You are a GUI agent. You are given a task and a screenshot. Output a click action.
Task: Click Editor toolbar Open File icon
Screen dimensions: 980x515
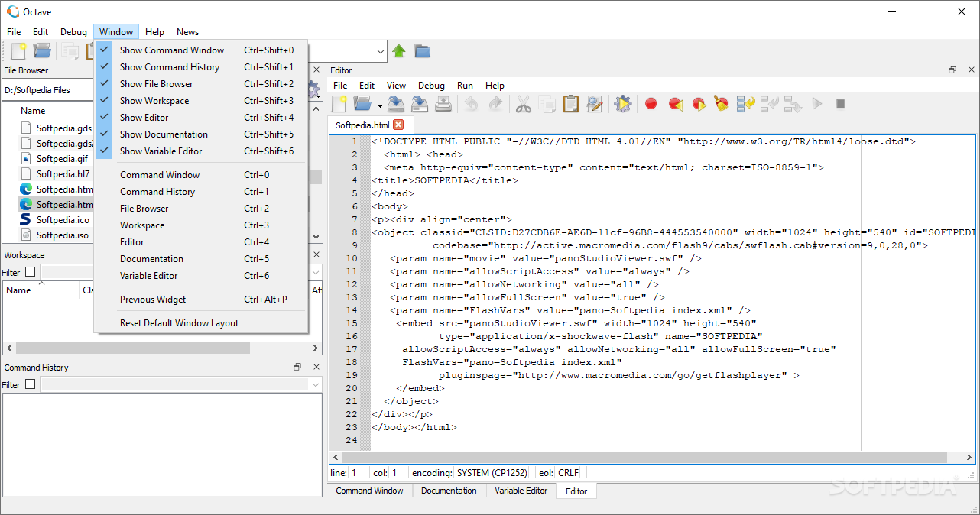coord(362,104)
